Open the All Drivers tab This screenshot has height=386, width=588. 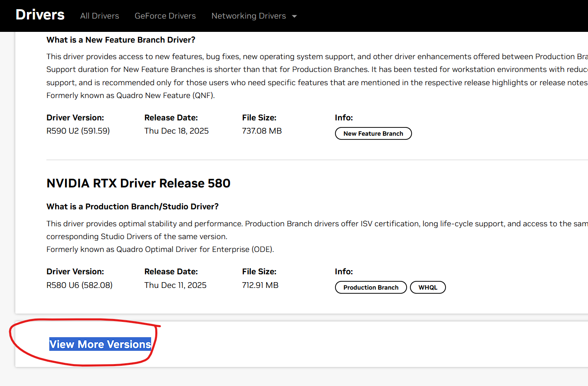tap(99, 16)
